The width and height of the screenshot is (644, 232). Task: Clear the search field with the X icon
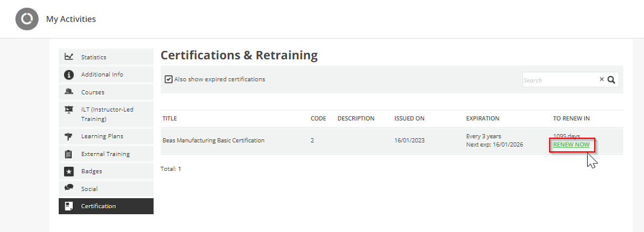[601, 80]
